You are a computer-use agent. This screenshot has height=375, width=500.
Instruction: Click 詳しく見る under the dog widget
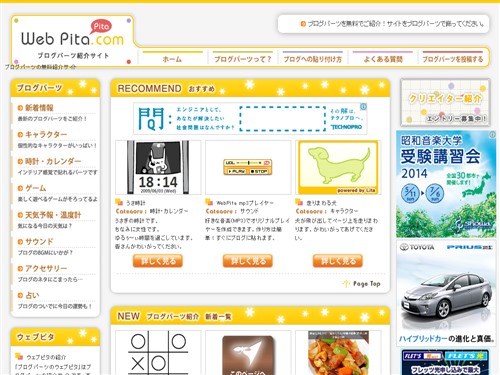338,261
